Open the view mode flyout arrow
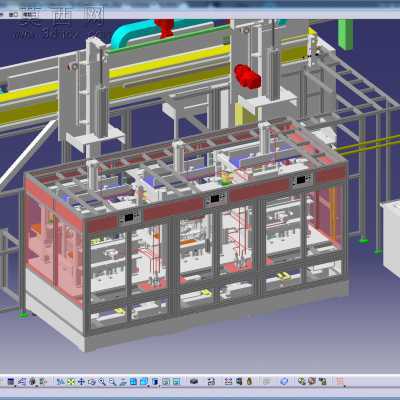Screen dimensions: 400x400 pos(159,386)
